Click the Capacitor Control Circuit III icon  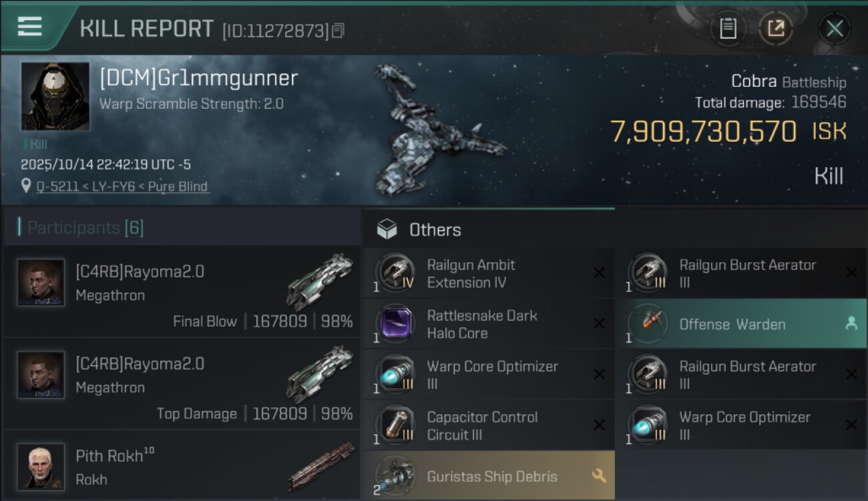coord(396,426)
